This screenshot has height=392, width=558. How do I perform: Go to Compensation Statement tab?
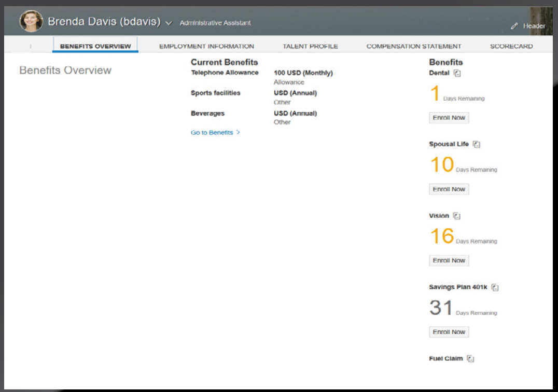(x=414, y=46)
